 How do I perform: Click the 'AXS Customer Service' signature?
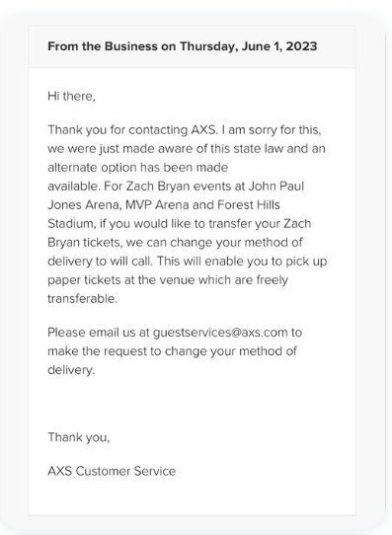(x=112, y=471)
